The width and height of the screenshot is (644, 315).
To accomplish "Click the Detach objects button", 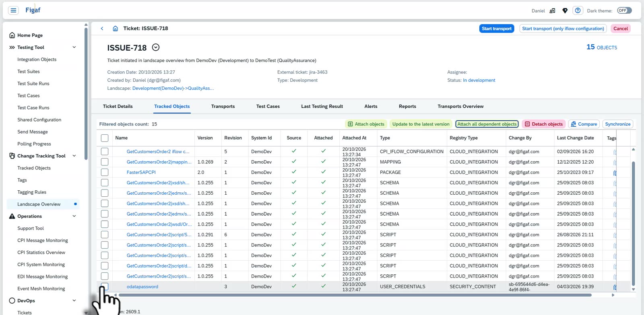I will point(544,124).
